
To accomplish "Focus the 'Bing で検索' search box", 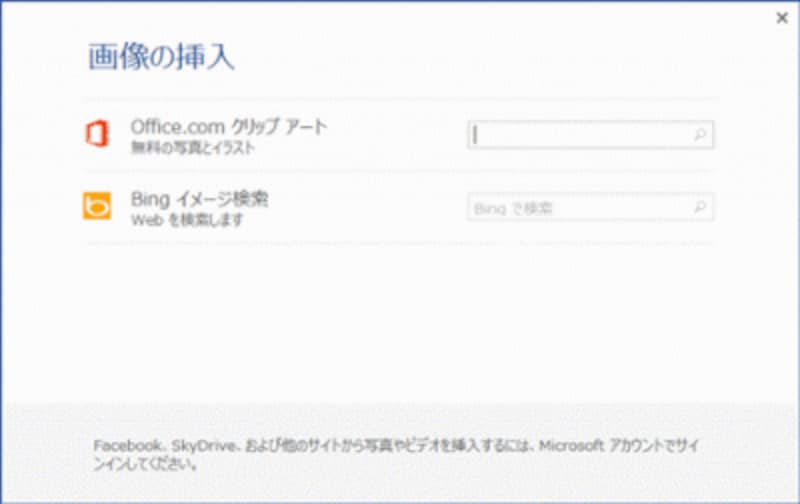I will 590,207.
